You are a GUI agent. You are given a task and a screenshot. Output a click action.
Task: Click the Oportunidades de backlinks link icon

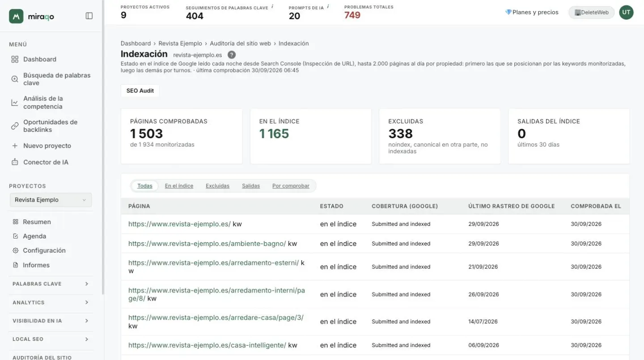tap(15, 126)
